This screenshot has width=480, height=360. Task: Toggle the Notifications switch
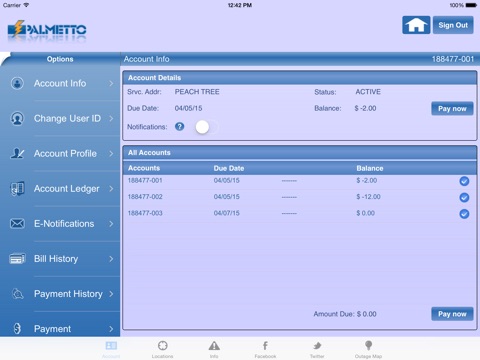(207, 127)
